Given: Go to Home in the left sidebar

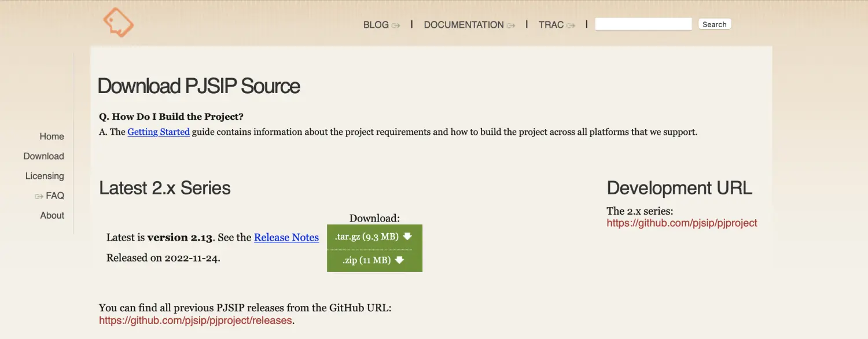Looking at the screenshot, I should [x=52, y=137].
